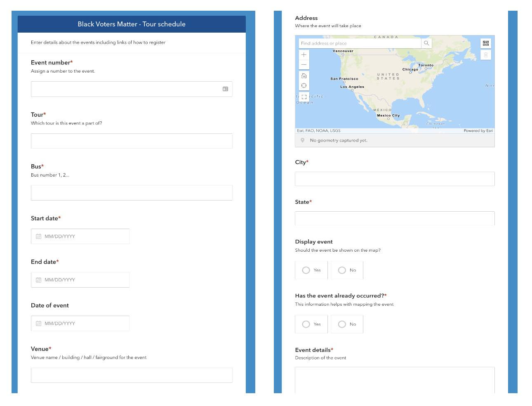532x406 pixels.
Task: Click the Event number input field
Action: [x=132, y=89]
